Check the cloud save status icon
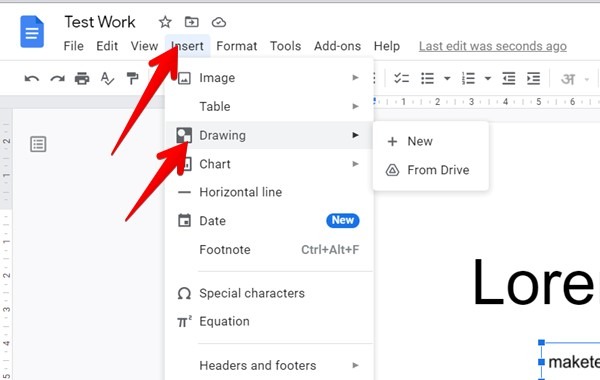Image resolution: width=600 pixels, height=380 pixels. click(x=218, y=23)
